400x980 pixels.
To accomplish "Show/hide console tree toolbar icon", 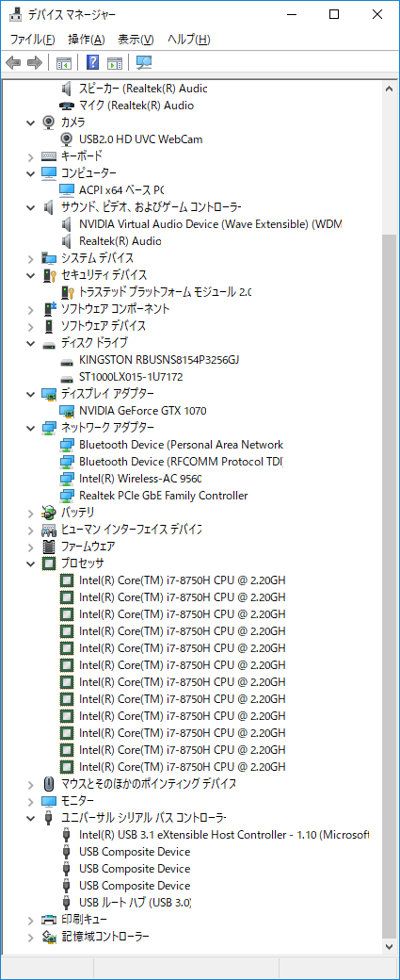I will (64, 62).
